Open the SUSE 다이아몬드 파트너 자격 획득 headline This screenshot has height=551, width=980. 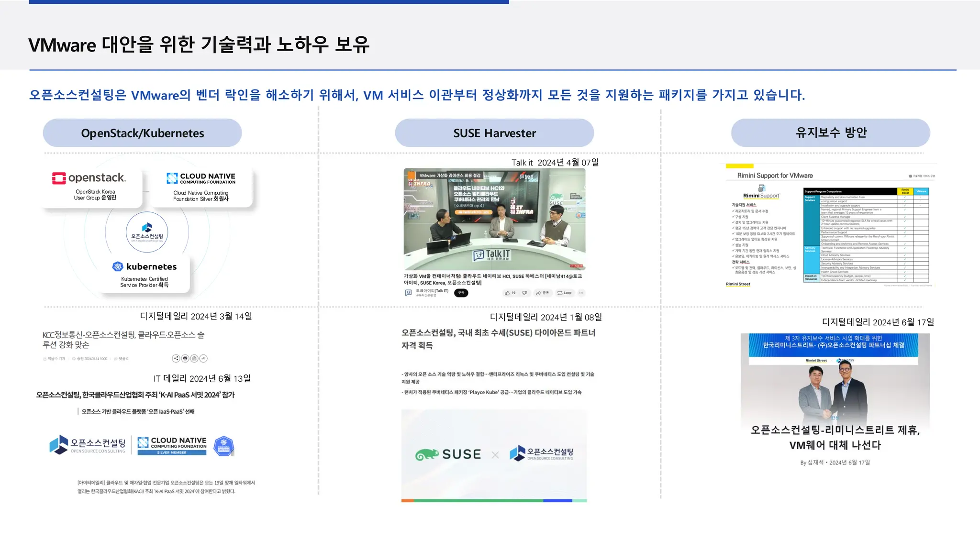point(498,339)
